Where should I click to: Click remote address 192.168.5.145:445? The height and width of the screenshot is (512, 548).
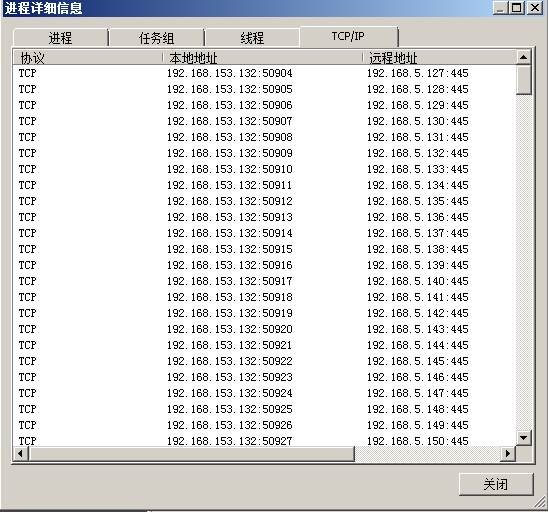[x=418, y=361]
